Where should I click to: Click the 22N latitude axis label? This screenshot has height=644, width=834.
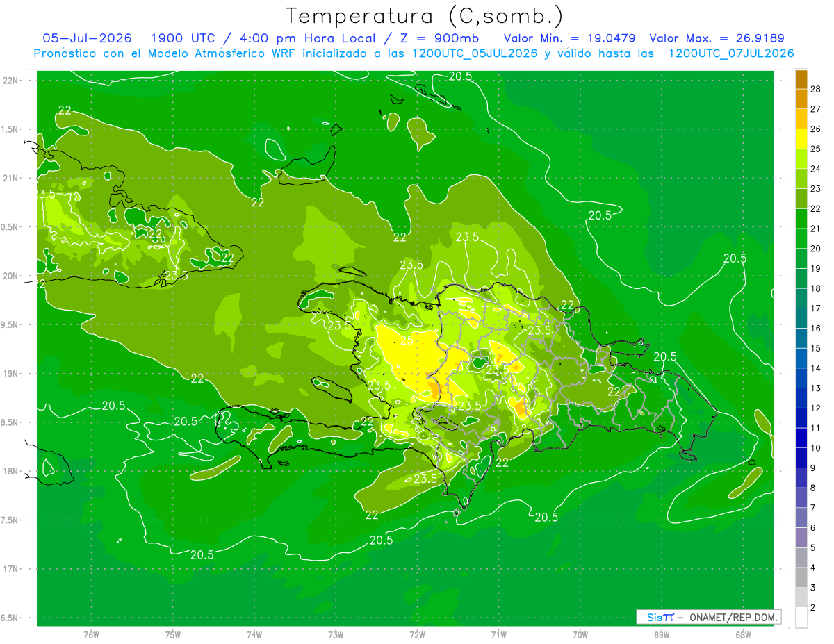click(x=10, y=80)
